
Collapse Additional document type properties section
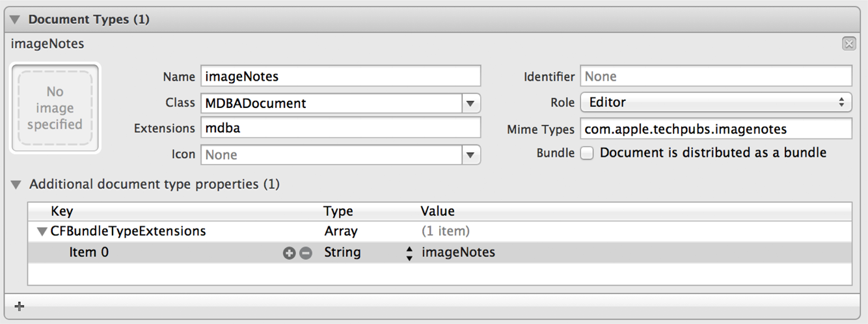point(17,185)
